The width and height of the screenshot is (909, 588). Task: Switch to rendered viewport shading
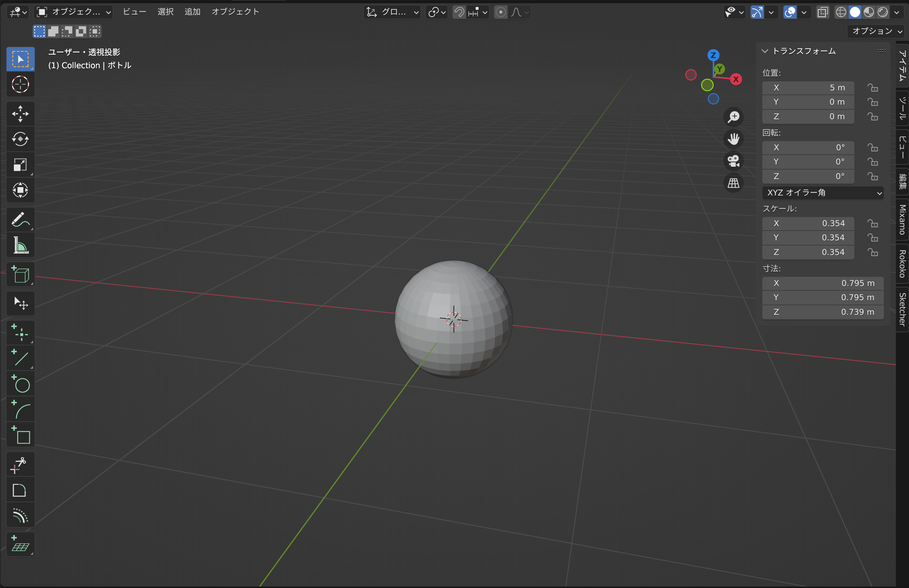[883, 12]
